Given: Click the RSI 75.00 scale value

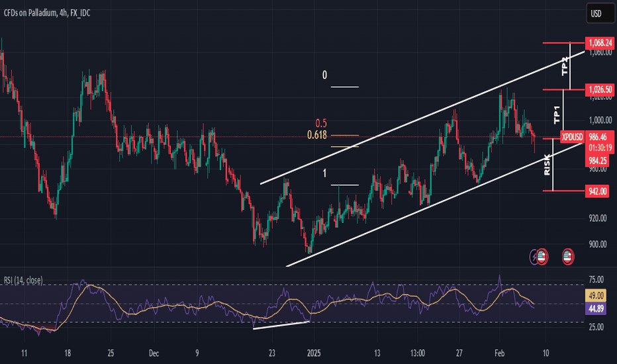Looking at the screenshot, I should click(x=596, y=280).
